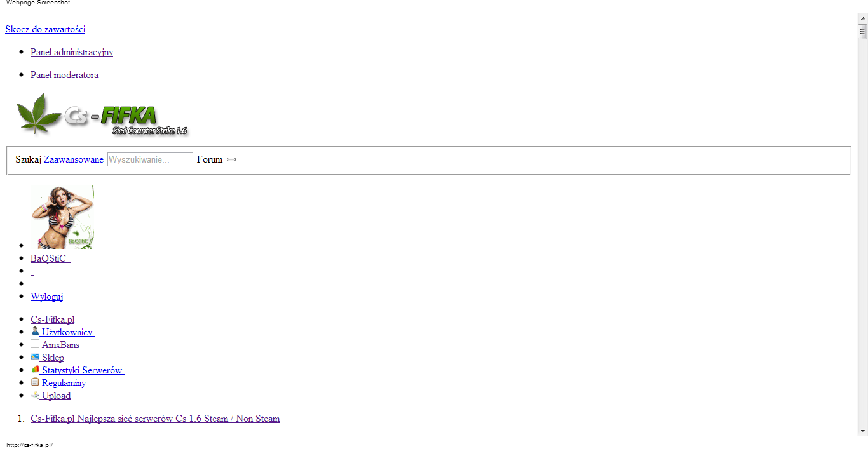Screen dimensions: 868x449
Task: Click the Wyloguj logout link
Action: 46,296
